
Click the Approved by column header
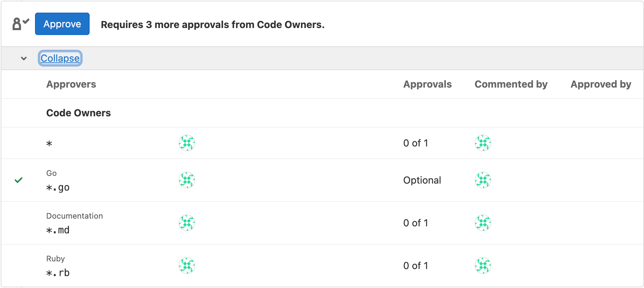tap(601, 84)
